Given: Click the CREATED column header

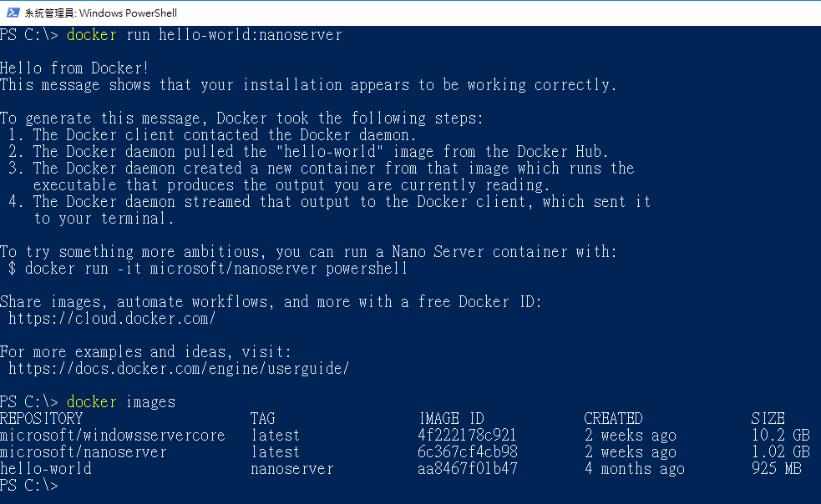Looking at the screenshot, I should coord(613,419).
